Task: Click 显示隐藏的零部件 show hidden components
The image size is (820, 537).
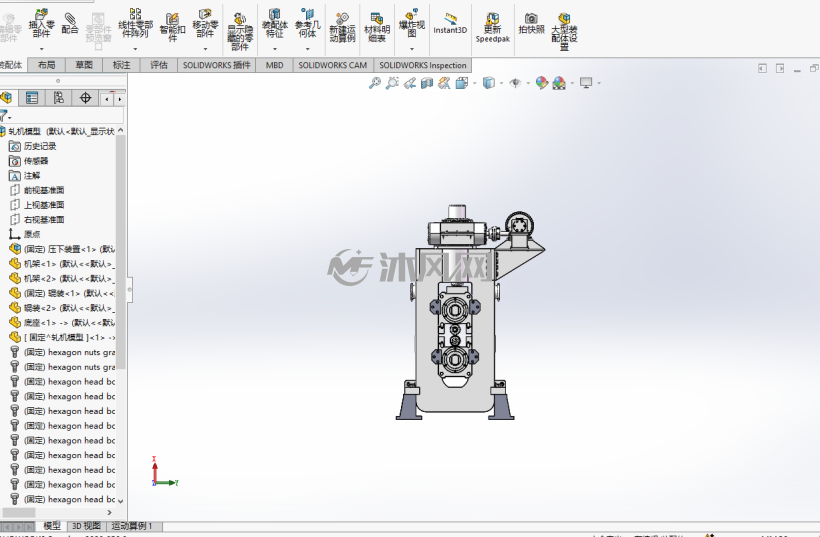Action: (x=240, y=32)
